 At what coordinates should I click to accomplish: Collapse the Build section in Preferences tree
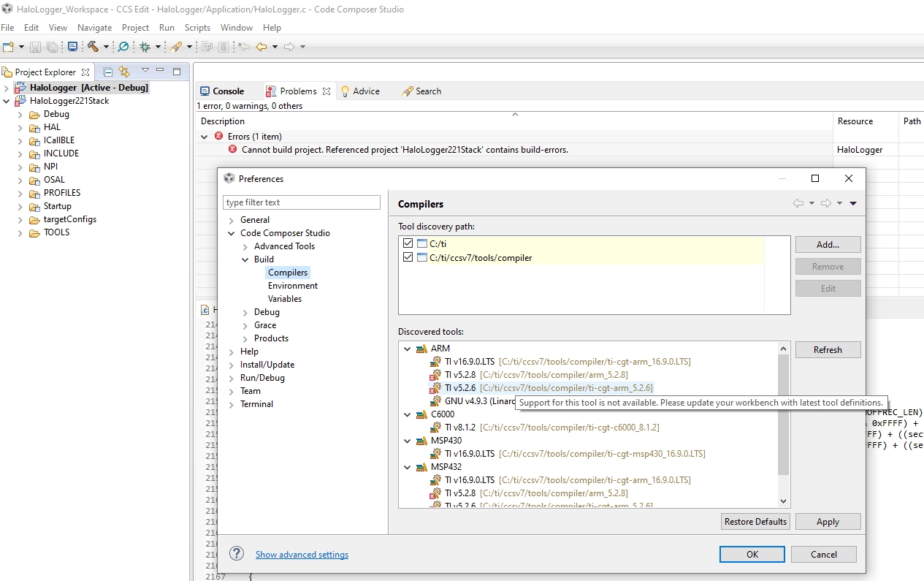pyautogui.click(x=245, y=259)
